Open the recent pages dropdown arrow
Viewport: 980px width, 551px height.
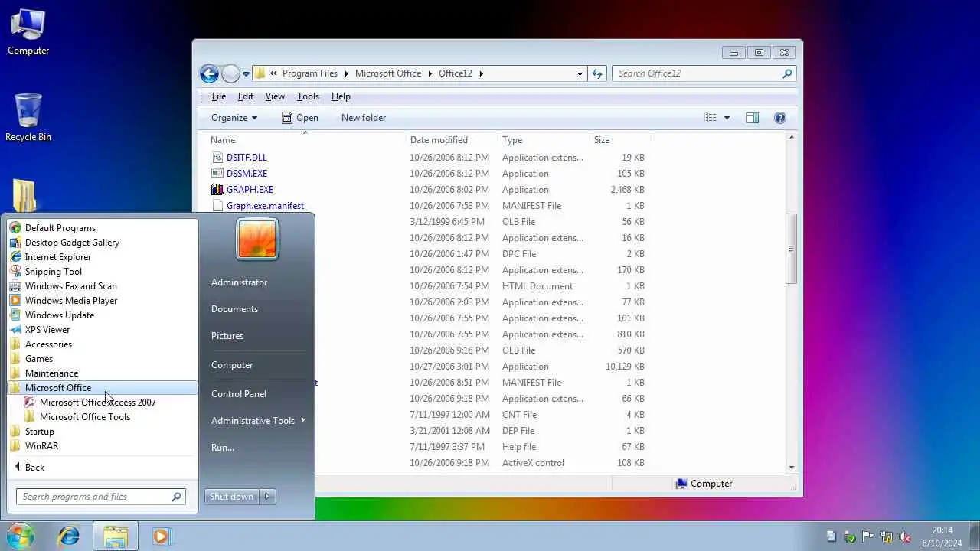click(x=246, y=74)
